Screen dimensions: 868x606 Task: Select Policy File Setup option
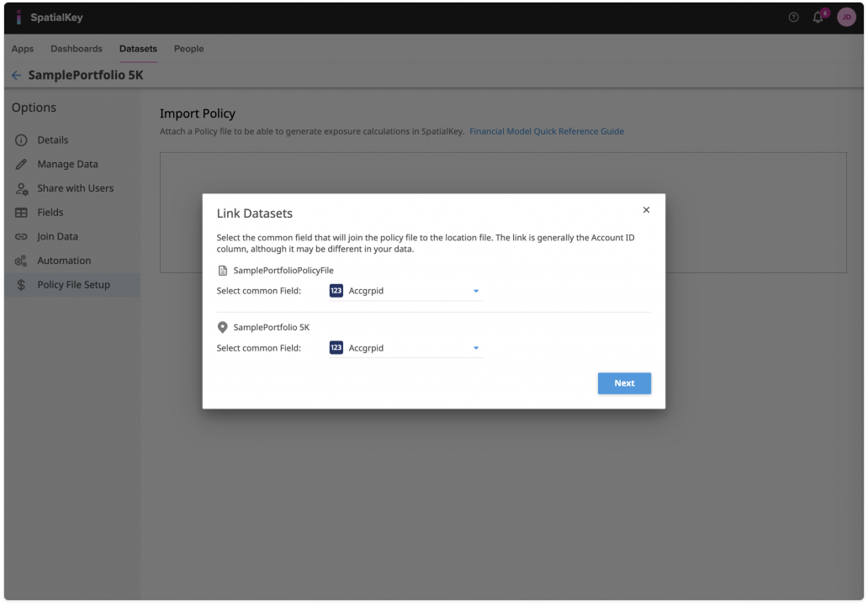pyautogui.click(x=73, y=285)
